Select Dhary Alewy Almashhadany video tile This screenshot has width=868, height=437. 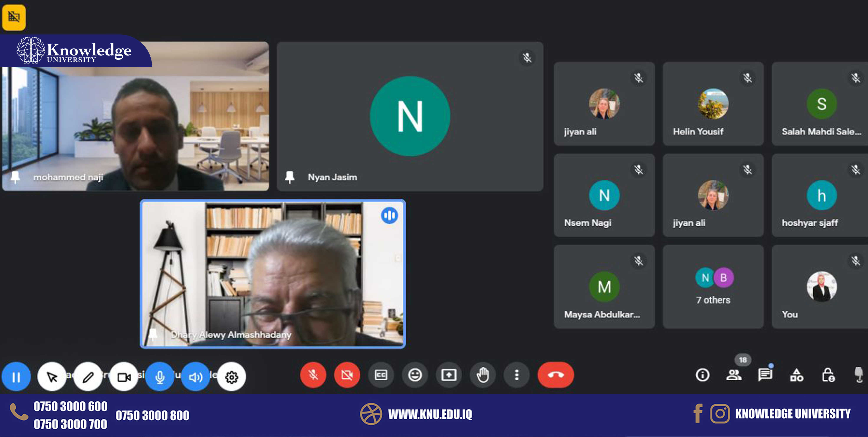tap(273, 274)
